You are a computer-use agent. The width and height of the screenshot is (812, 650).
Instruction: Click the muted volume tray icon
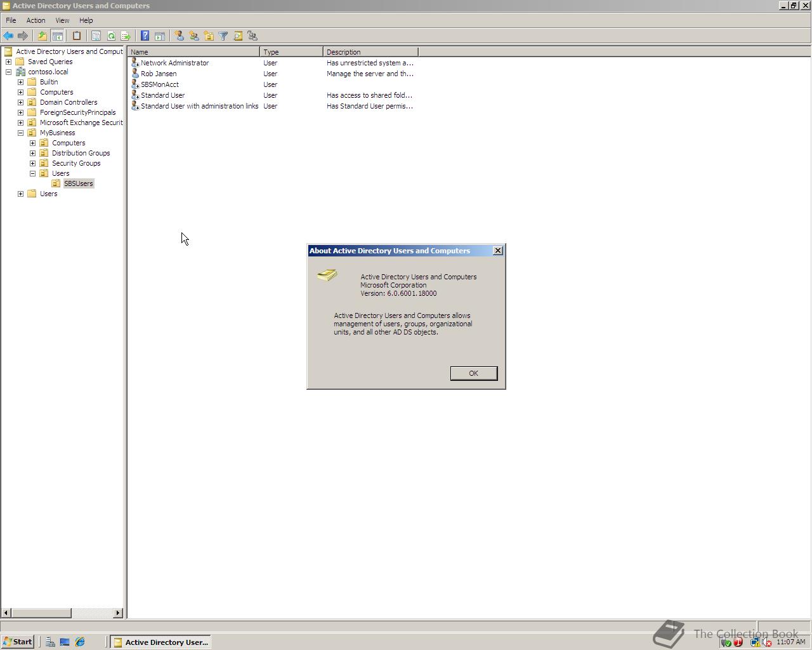767,642
